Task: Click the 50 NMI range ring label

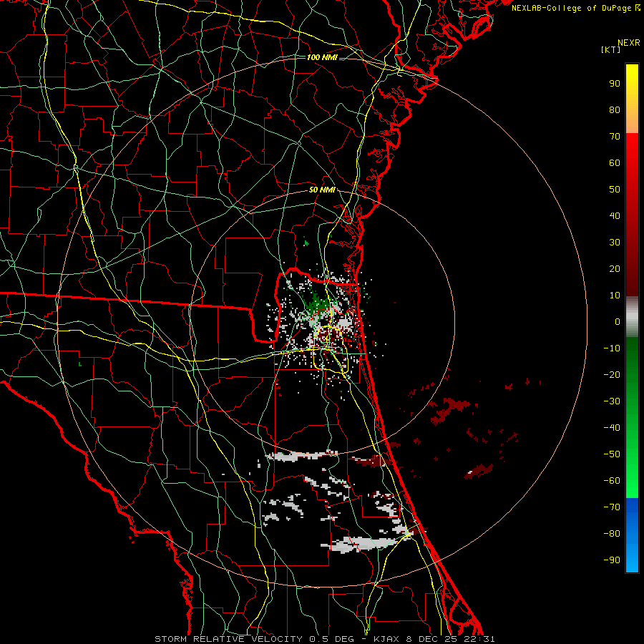Action: (x=322, y=190)
